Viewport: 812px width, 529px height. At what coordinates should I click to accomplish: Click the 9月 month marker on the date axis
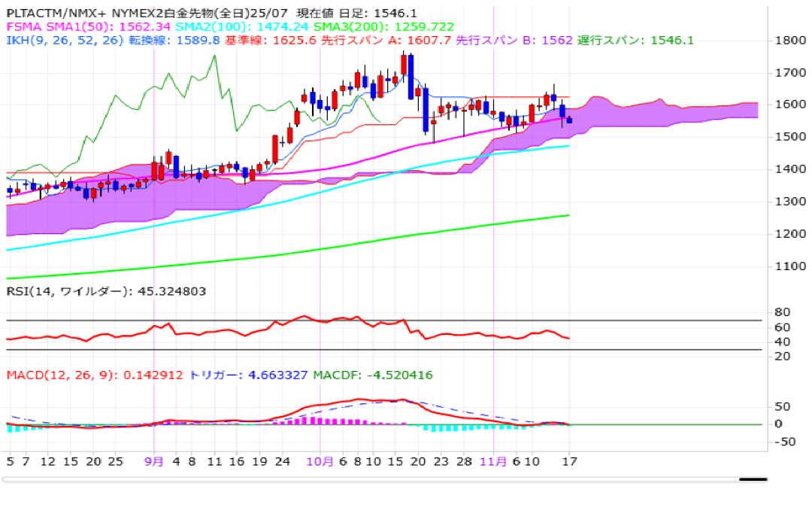(x=153, y=461)
